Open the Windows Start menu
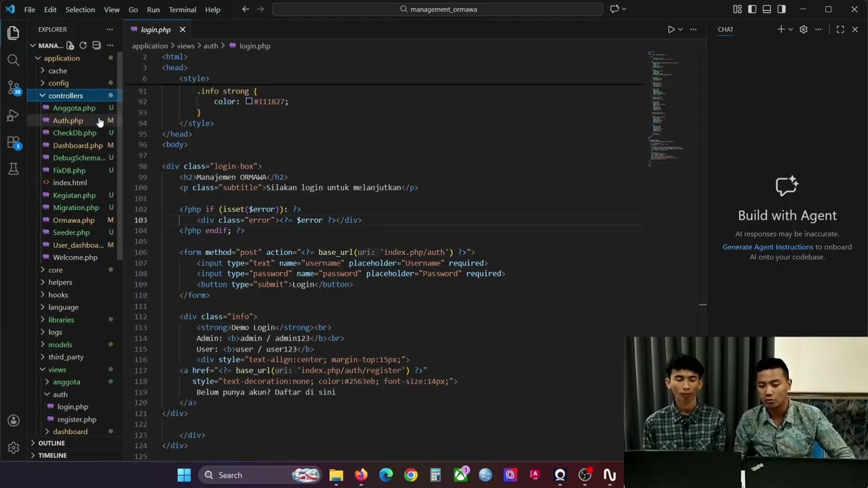This screenshot has width=868, height=488. pyautogui.click(x=184, y=475)
